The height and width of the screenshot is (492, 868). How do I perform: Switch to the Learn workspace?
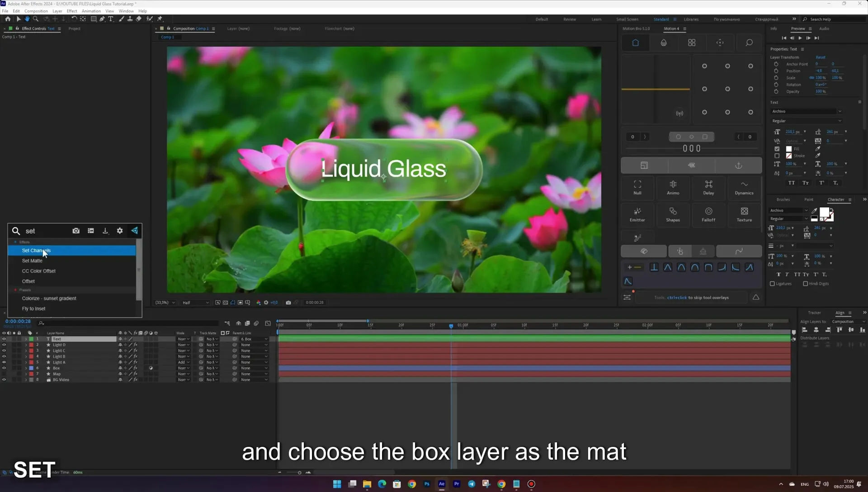click(x=596, y=19)
